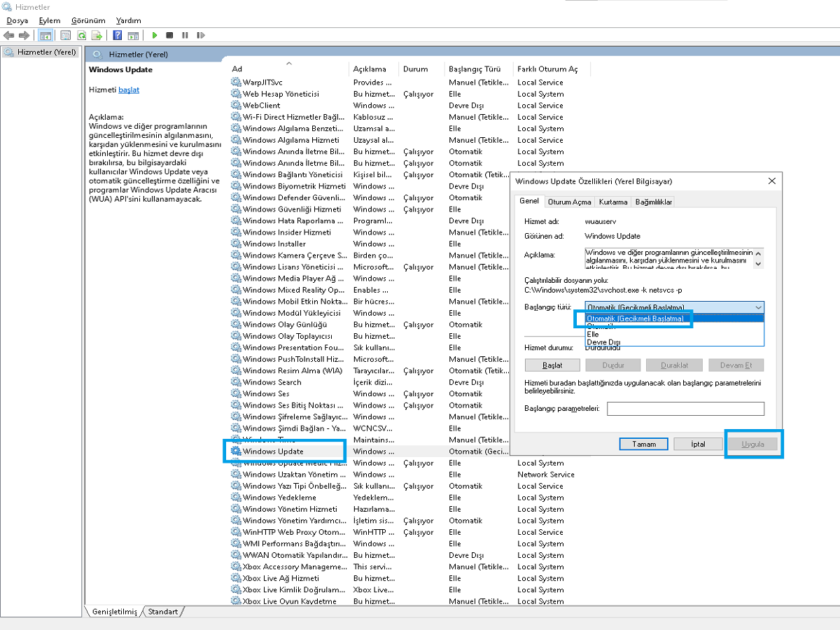
Task: Click the pause service toolbar icon
Action: point(185,35)
